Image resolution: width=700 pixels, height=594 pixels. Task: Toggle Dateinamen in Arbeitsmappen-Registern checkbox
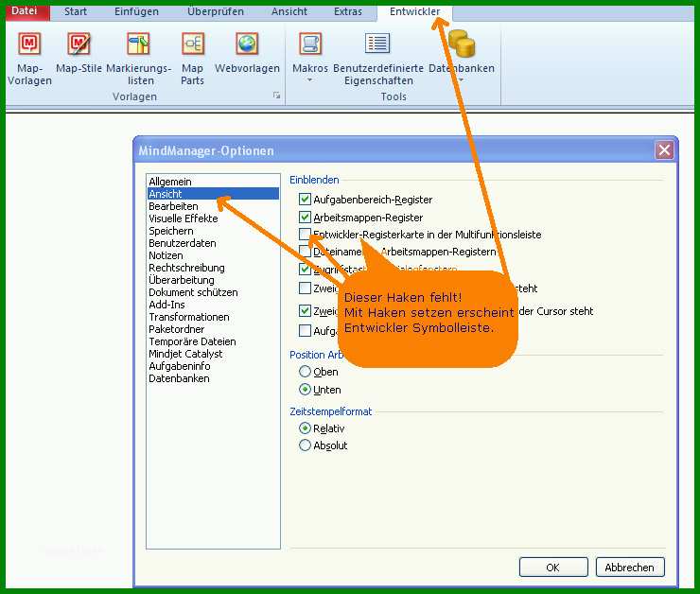pyautogui.click(x=305, y=252)
